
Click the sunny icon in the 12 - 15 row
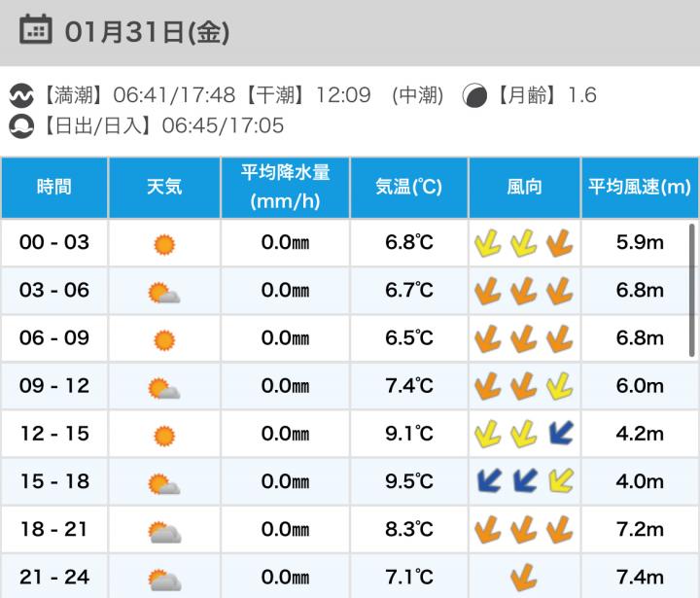tap(164, 436)
